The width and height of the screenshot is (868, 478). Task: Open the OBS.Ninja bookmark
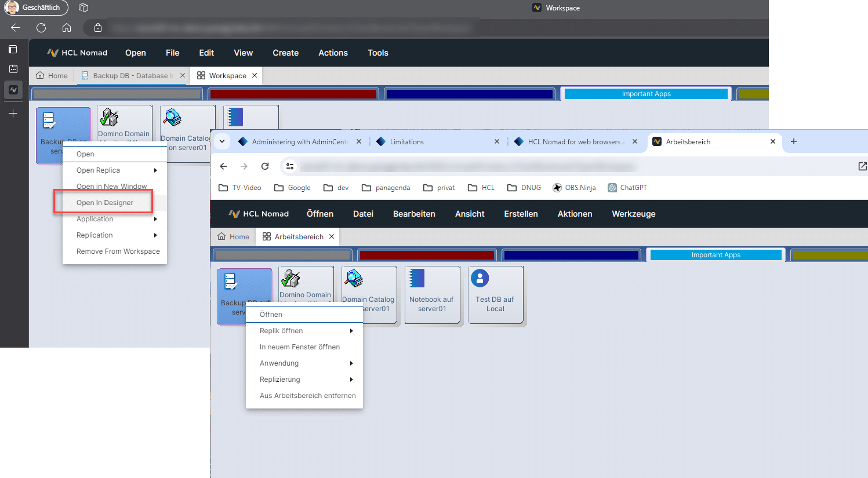coord(573,188)
